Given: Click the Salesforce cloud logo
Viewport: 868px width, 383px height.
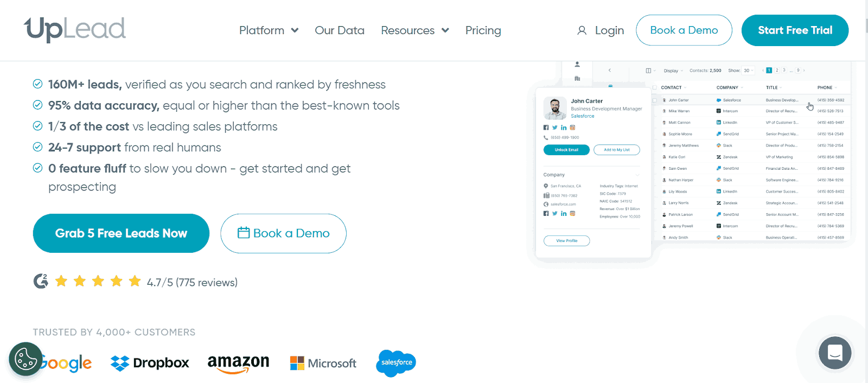Looking at the screenshot, I should coord(396,362).
